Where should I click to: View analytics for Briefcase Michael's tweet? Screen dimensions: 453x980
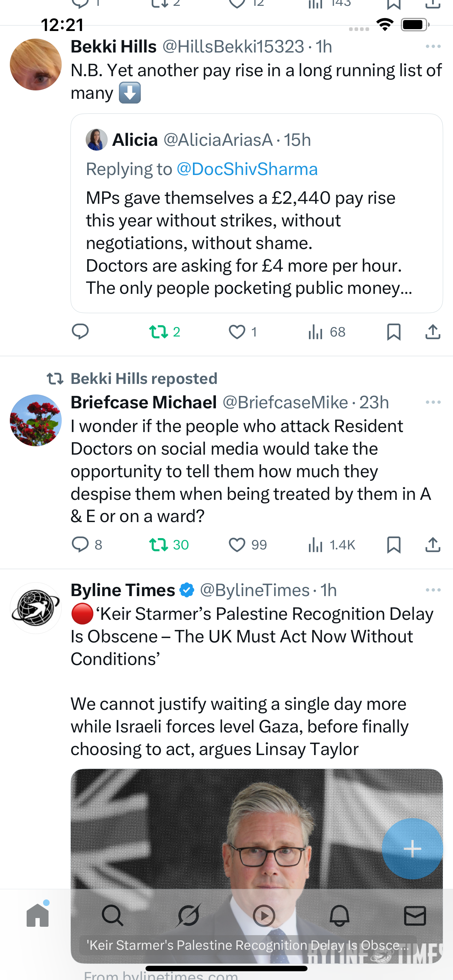click(316, 544)
